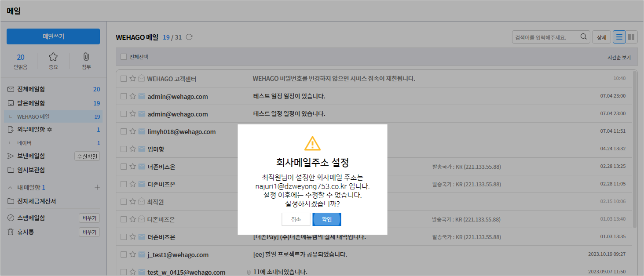Click the refresh icon next to mail count
The height and width of the screenshot is (276, 644).
(x=189, y=37)
